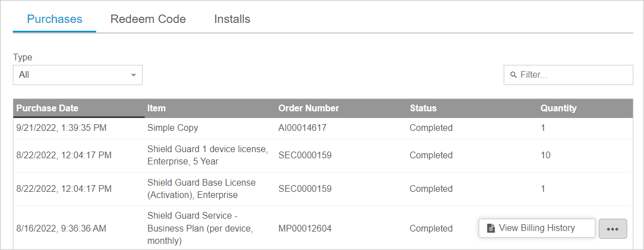Select the Purchases tab
The height and width of the screenshot is (250, 644).
55,19
